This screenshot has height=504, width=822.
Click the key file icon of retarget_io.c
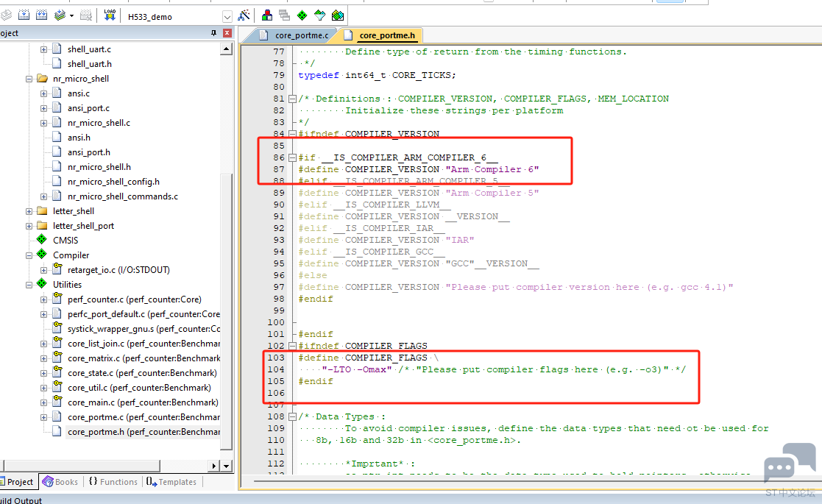pos(57,269)
